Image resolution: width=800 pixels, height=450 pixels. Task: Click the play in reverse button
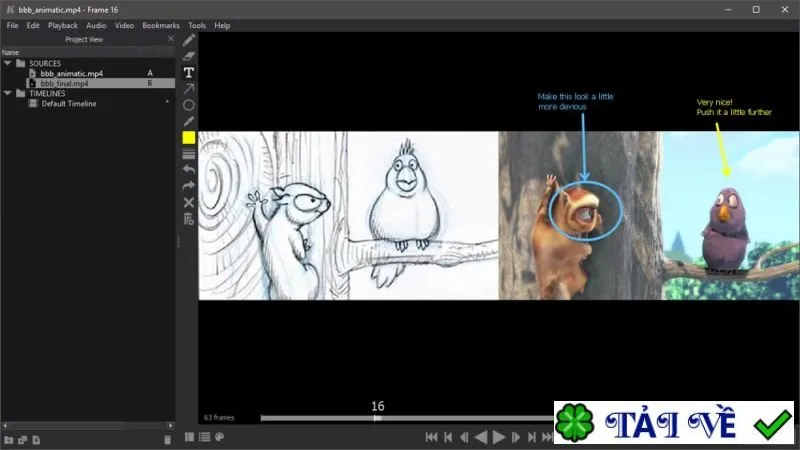click(481, 437)
